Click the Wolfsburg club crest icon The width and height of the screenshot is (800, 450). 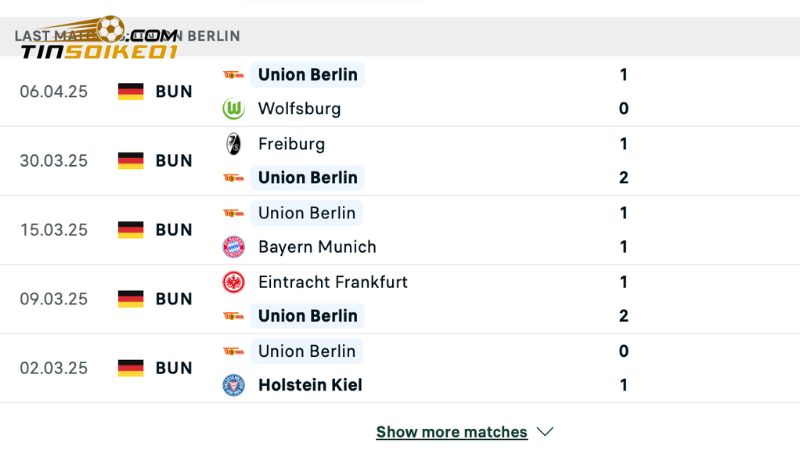(233, 109)
